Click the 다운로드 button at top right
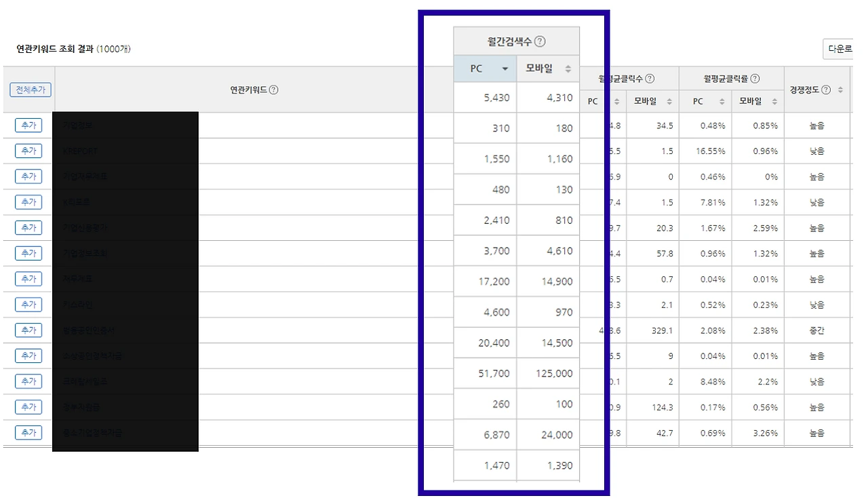The height and width of the screenshot is (498, 868). (841, 49)
